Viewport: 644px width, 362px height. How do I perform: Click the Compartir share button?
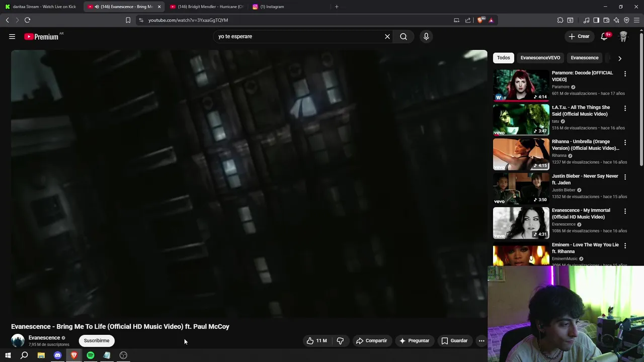coord(372,341)
